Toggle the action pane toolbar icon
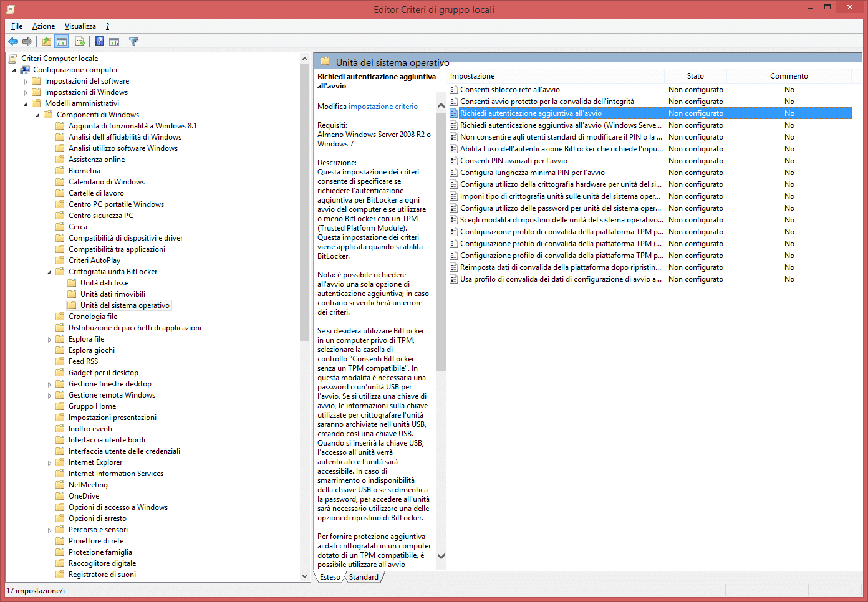The width and height of the screenshot is (868, 602). pos(114,42)
